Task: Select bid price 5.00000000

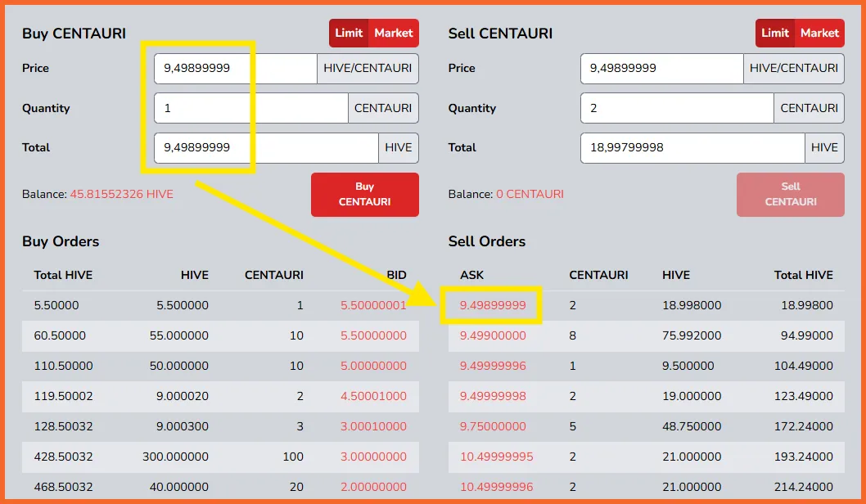Action: tap(373, 366)
